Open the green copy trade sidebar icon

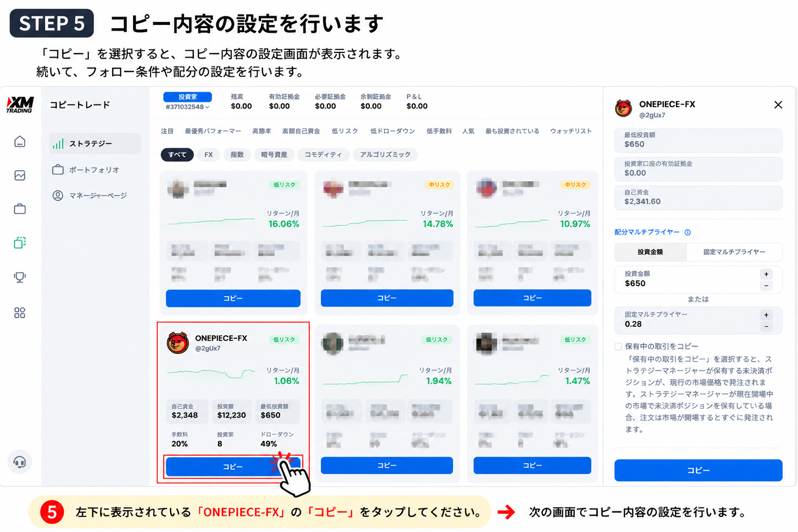click(20, 243)
